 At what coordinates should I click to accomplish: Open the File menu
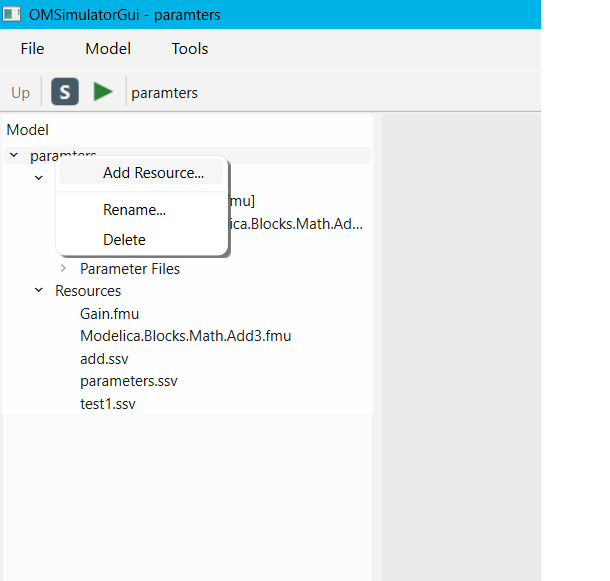click(x=32, y=49)
